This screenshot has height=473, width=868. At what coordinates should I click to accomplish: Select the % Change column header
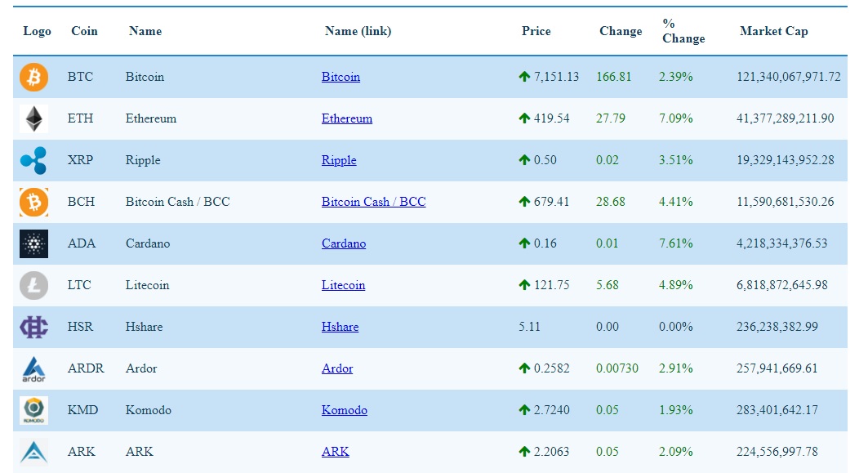683,31
